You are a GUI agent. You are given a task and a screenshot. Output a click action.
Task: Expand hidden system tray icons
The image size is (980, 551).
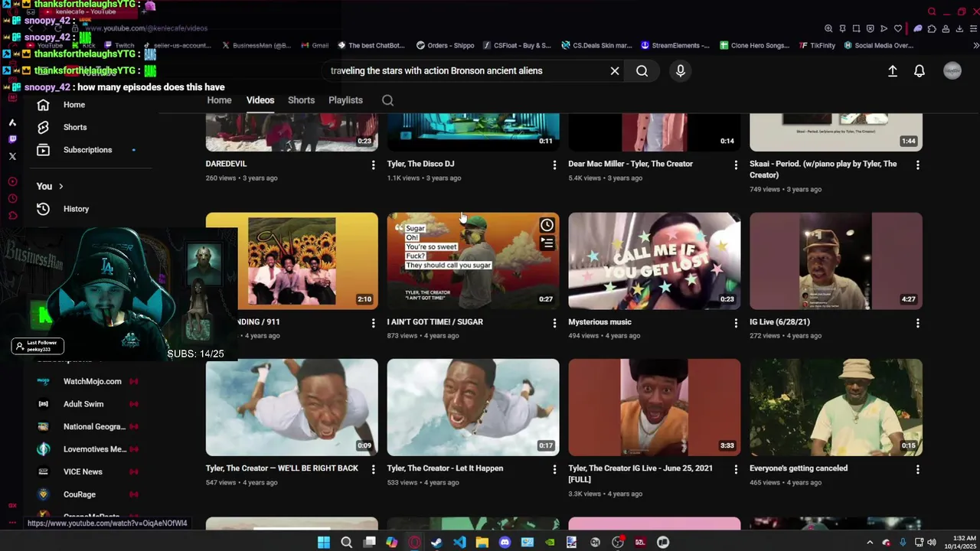(870, 543)
